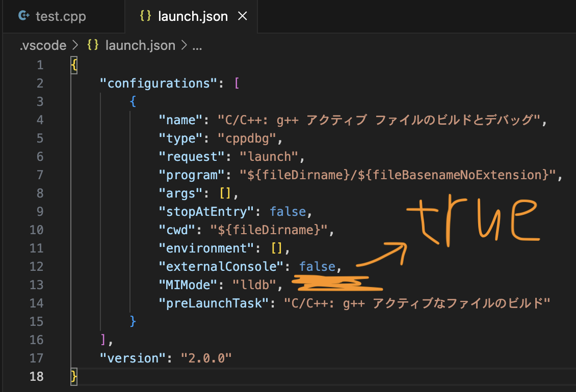Open the launch.json breadcrumb file picker
The width and height of the screenshot is (576, 392).
click(140, 45)
